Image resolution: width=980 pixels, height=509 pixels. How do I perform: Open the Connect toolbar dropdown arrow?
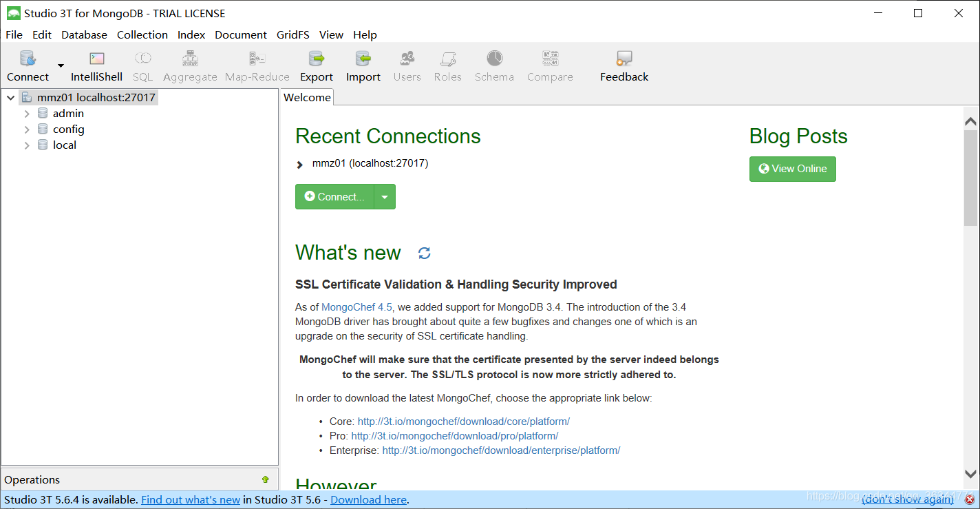[x=61, y=65]
